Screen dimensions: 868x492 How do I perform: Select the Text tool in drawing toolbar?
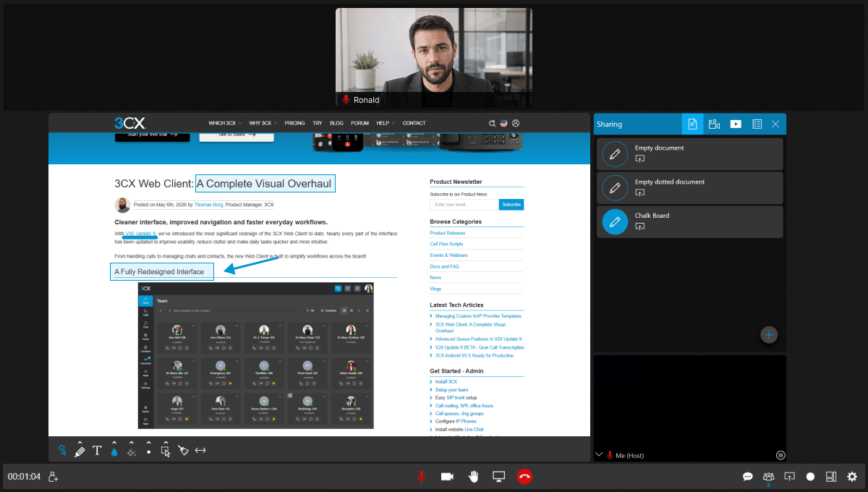click(97, 451)
